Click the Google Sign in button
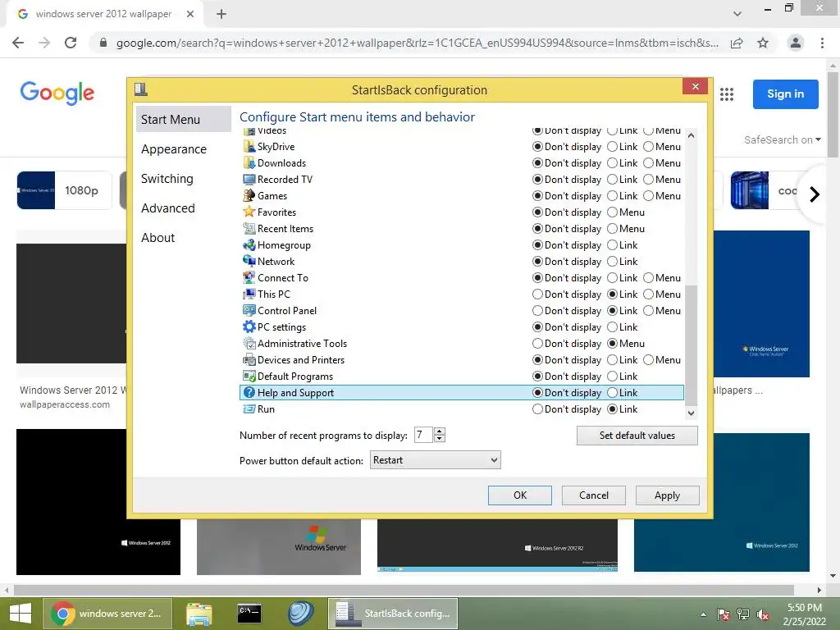 [785, 94]
